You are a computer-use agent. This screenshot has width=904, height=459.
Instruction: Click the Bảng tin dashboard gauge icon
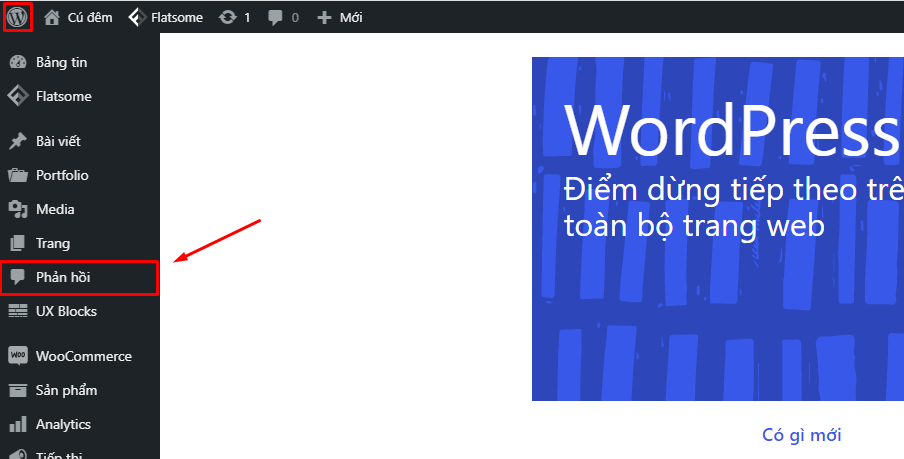point(17,62)
